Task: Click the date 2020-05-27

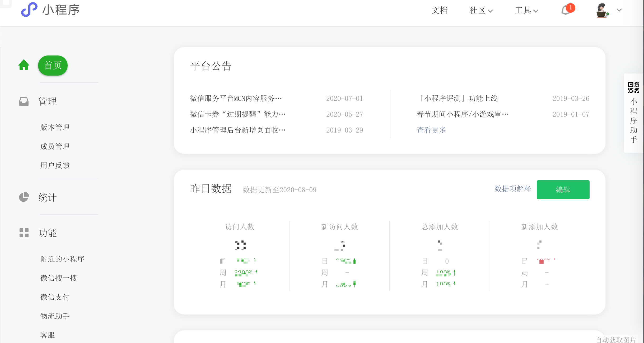Action: (x=344, y=114)
